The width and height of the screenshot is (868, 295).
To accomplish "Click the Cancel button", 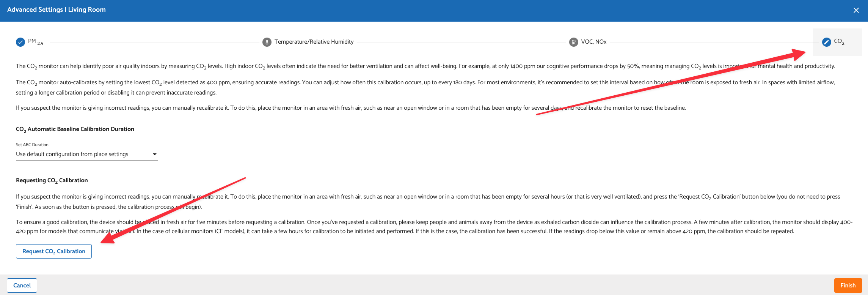I will click(22, 286).
